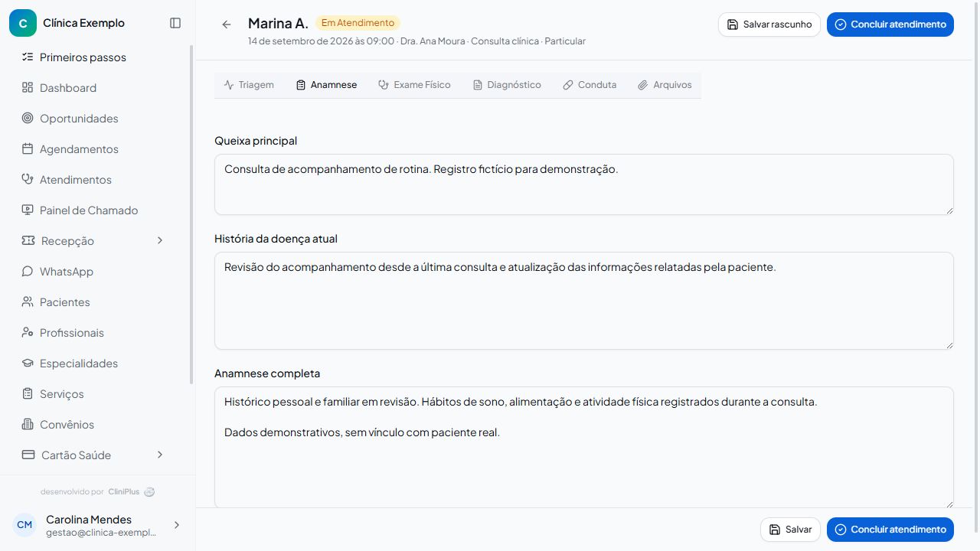Click into the Anamnese completa text area

584,447
